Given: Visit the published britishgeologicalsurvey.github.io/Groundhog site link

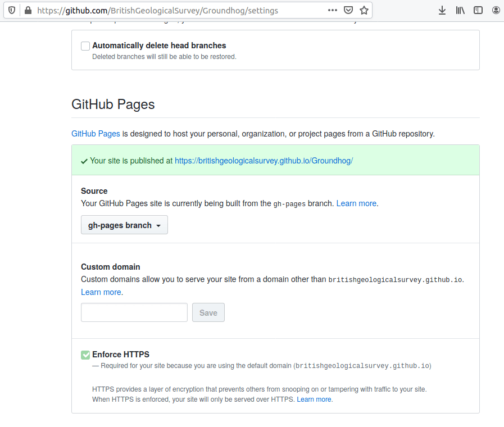Looking at the screenshot, I should [x=264, y=161].
